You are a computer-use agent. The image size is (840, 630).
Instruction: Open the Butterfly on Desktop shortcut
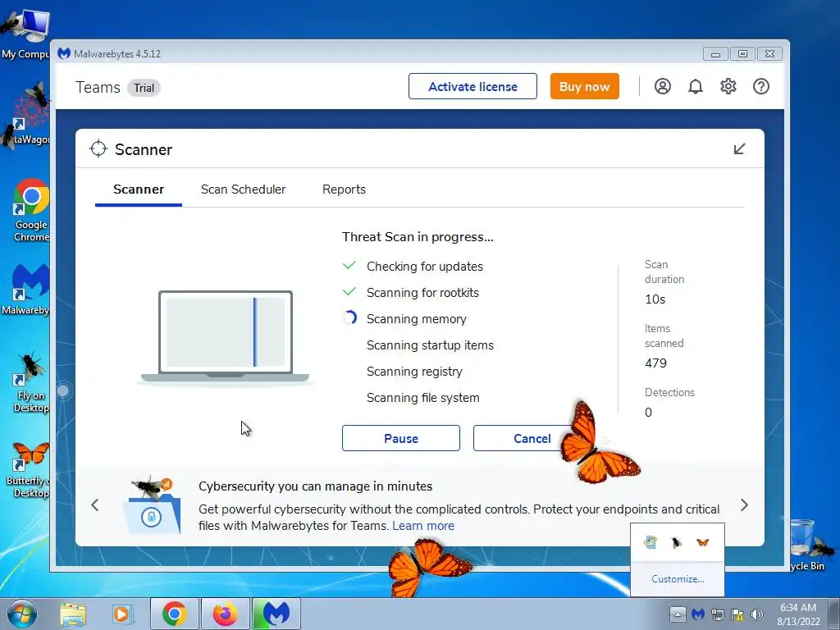click(x=28, y=469)
